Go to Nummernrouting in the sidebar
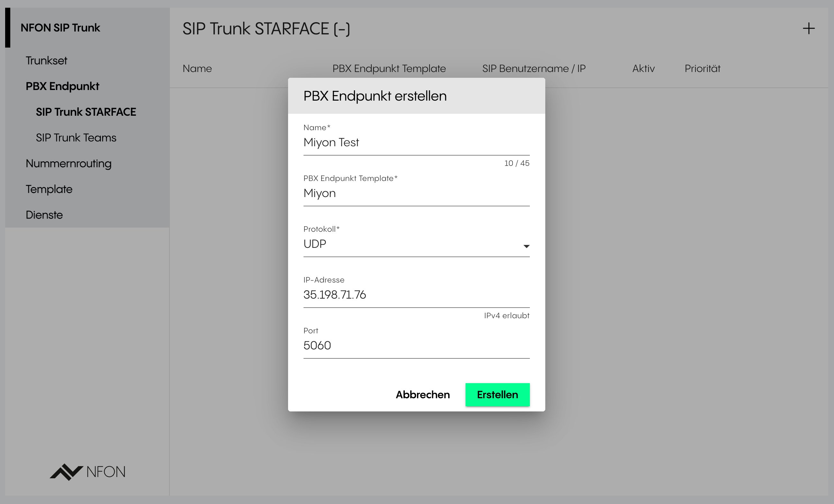The width and height of the screenshot is (834, 504). click(69, 164)
